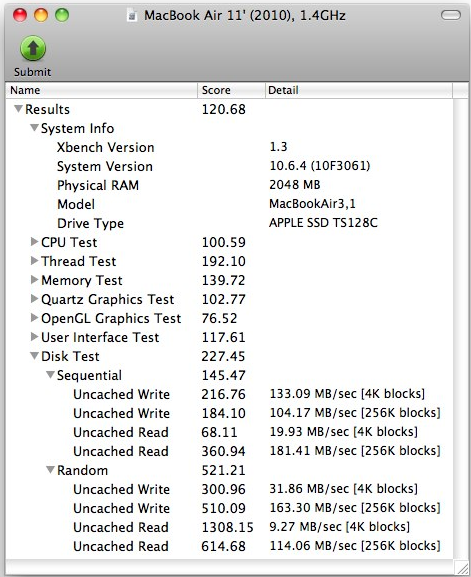Click the CPU Test score 100.59
The image size is (471, 577).
pyautogui.click(x=223, y=242)
